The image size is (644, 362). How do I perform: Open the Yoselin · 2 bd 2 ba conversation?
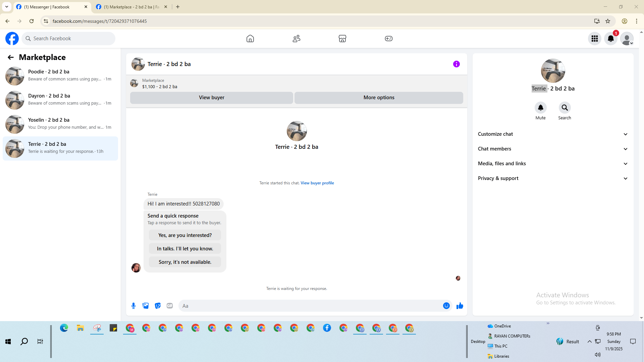(60, 124)
